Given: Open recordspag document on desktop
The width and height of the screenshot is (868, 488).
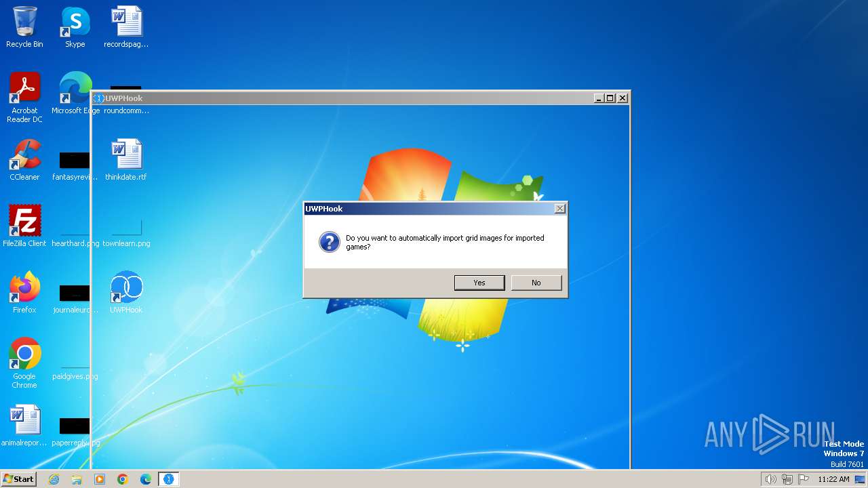Looking at the screenshot, I should pos(126,27).
